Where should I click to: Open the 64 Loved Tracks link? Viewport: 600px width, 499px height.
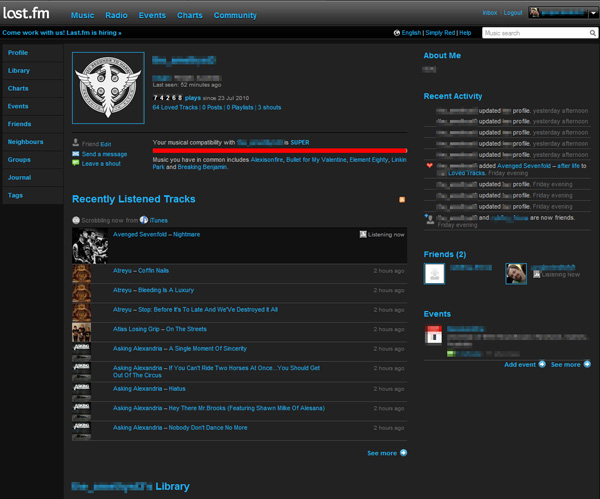(x=175, y=108)
